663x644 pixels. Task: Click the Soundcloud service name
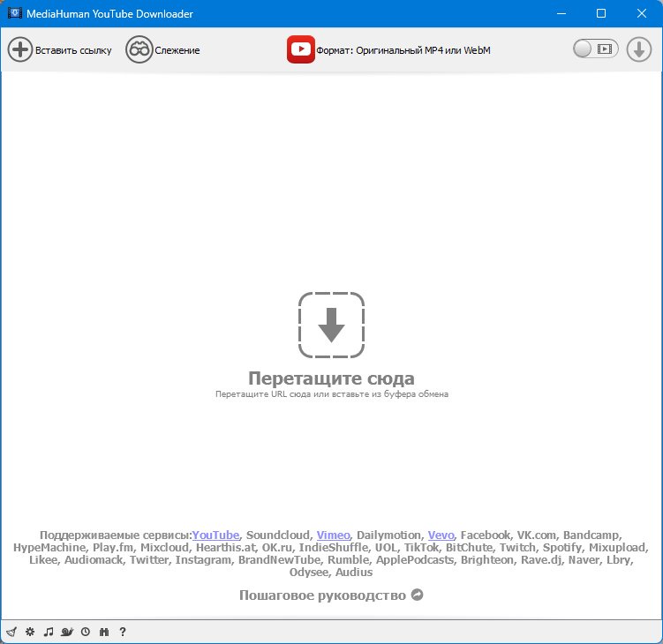click(278, 535)
